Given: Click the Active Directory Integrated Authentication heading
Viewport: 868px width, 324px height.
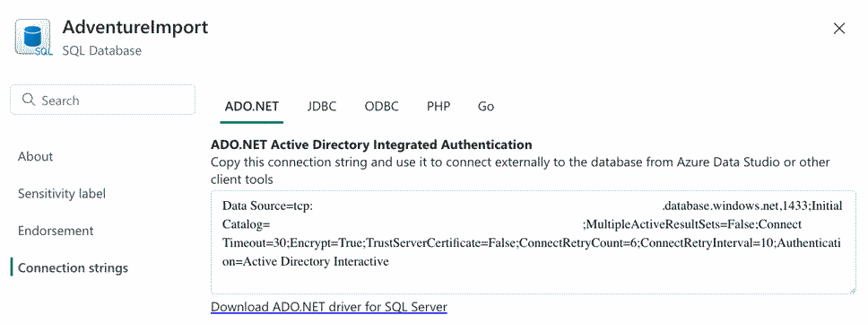Looking at the screenshot, I should [x=371, y=145].
